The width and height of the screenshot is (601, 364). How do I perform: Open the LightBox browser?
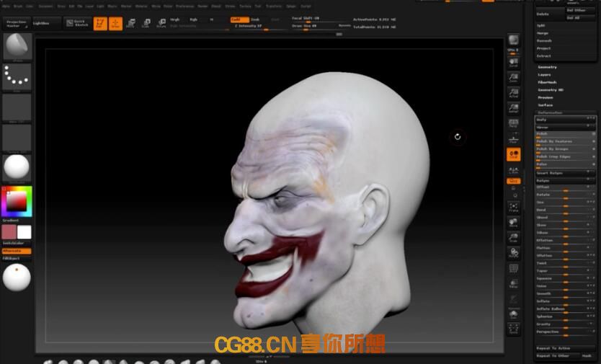point(46,23)
